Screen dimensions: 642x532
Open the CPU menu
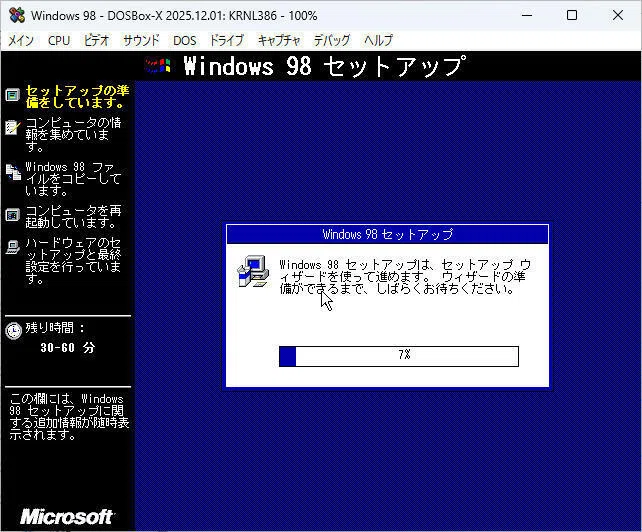click(59, 40)
